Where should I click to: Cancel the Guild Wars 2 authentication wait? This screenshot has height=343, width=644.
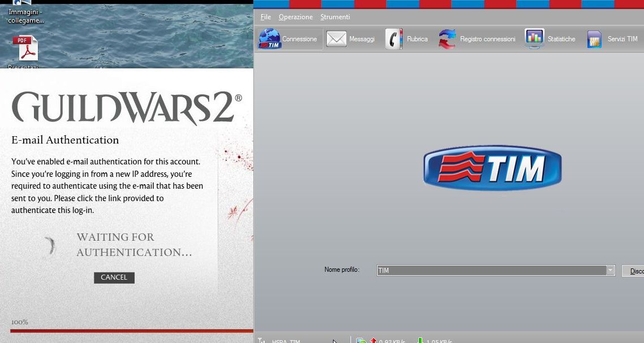(x=114, y=277)
